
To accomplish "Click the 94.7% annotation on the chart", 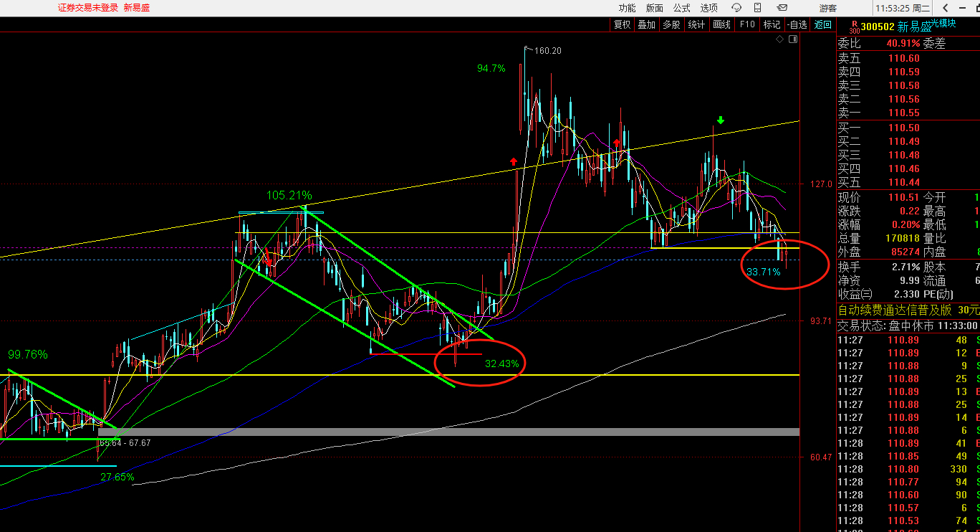I will coord(491,69).
